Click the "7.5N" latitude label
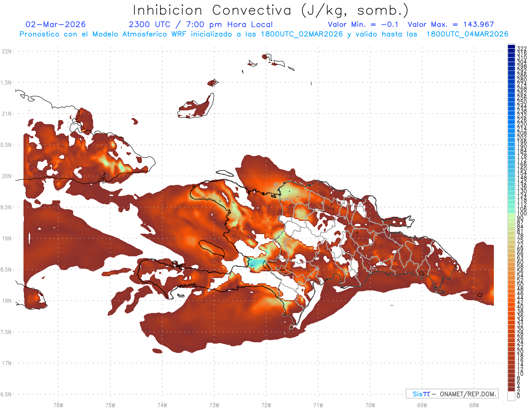Viewport: 532px width, 411px height. [6, 332]
